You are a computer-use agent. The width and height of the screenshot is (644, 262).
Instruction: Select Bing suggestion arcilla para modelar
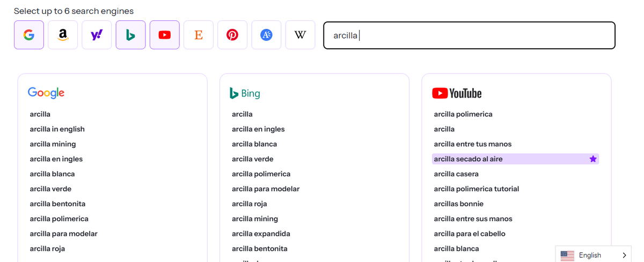point(266,189)
